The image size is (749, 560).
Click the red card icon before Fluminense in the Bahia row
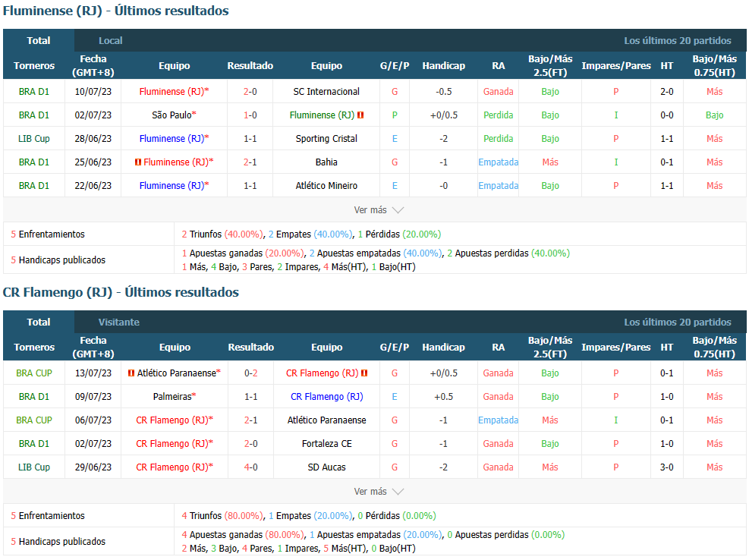click(x=138, y=162)
